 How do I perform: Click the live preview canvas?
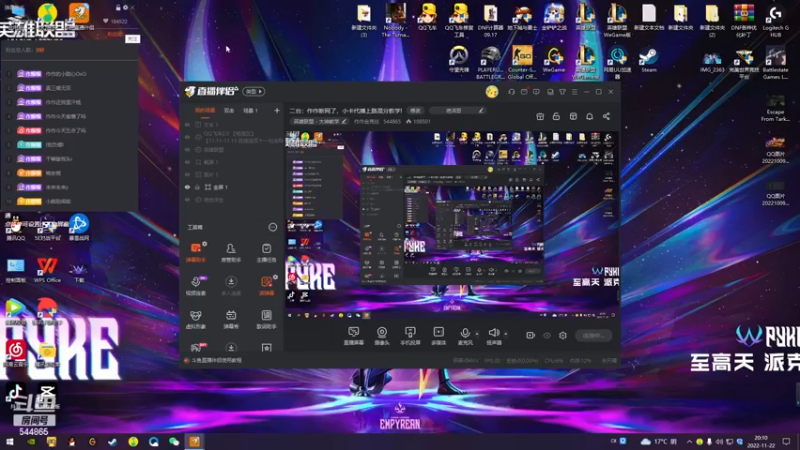coord(452,225)
